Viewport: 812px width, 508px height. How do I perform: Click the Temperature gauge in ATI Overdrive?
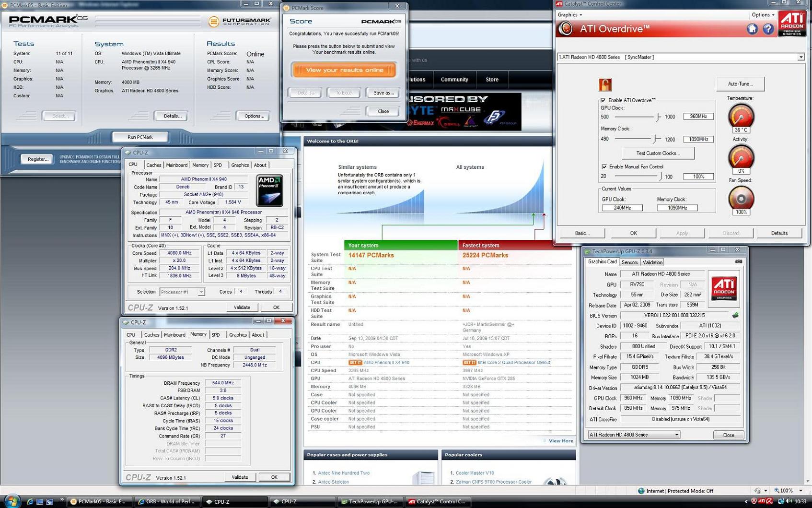point(741,115)
